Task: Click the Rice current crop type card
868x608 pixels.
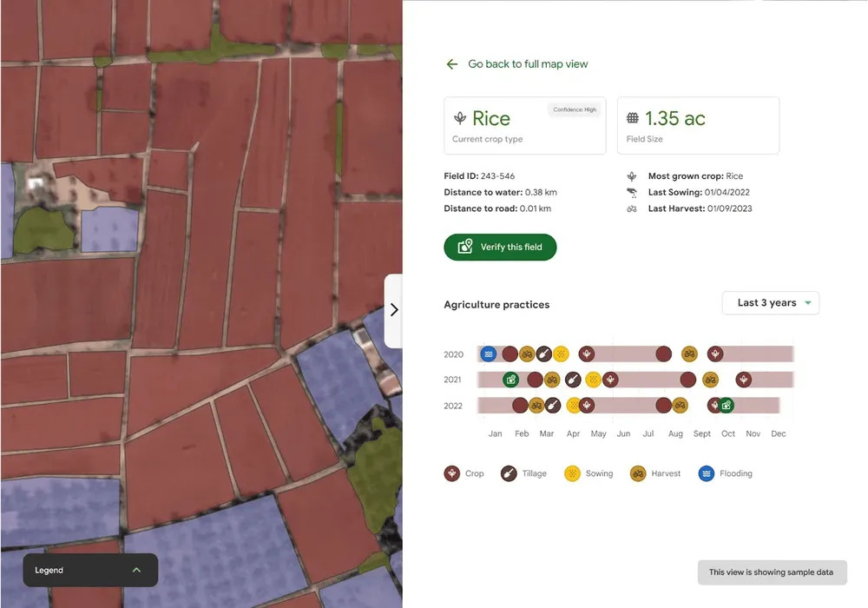Action: tap(524, 126)
